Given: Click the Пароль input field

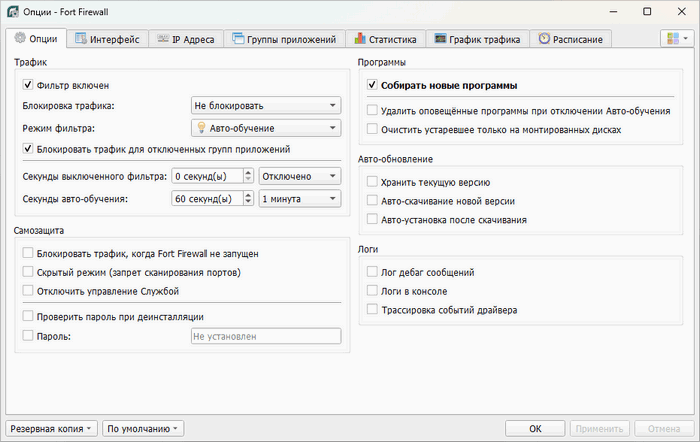Looking at the screenshot, I should coord(266,337).
